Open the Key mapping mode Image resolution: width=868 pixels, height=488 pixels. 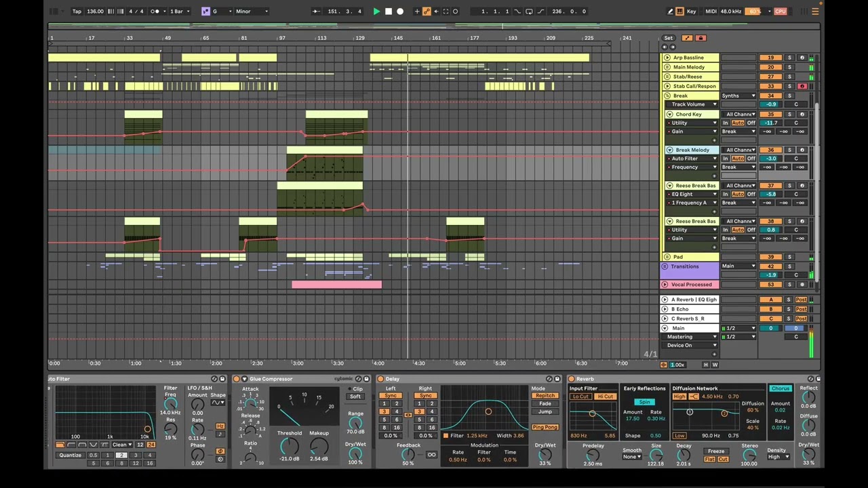(691, 12)
